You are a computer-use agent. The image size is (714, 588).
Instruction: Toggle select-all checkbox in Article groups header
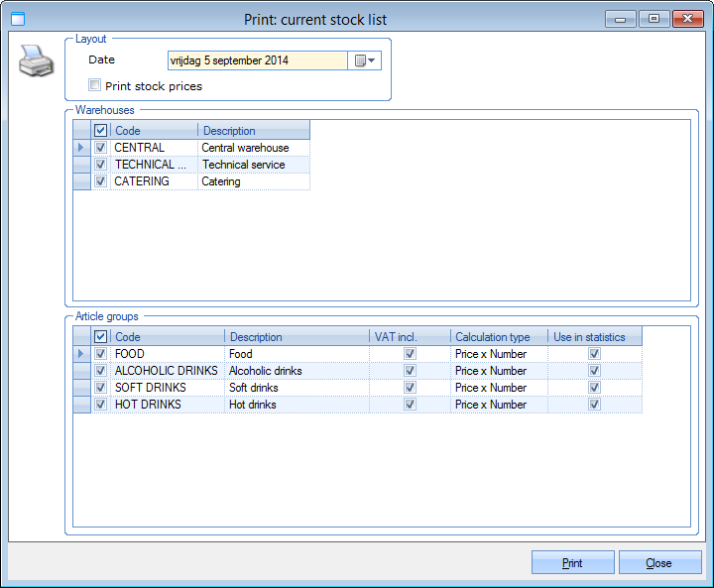click(100, 337)
